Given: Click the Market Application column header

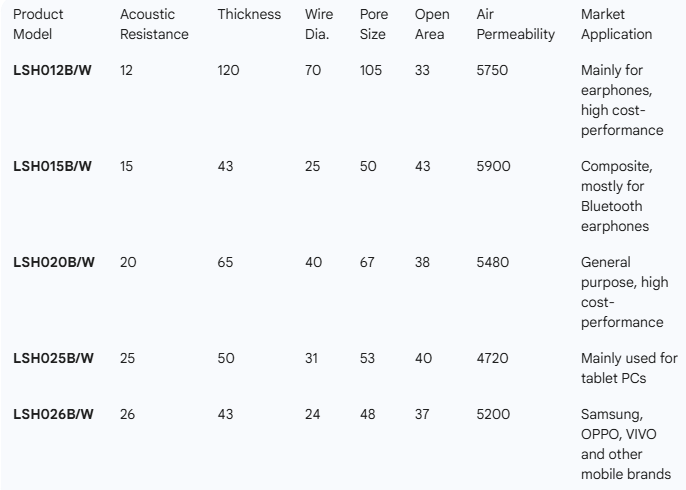Looking at the screenshot, I should point(616,25).
